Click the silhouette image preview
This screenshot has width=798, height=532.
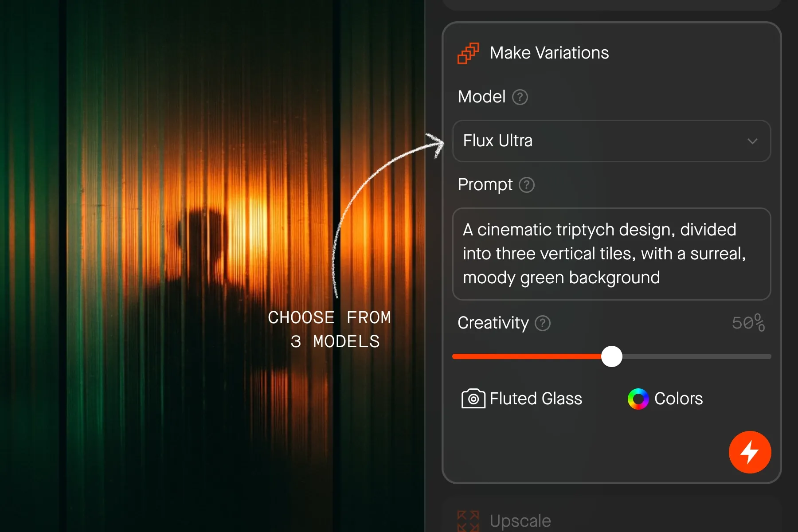(212, 266)
